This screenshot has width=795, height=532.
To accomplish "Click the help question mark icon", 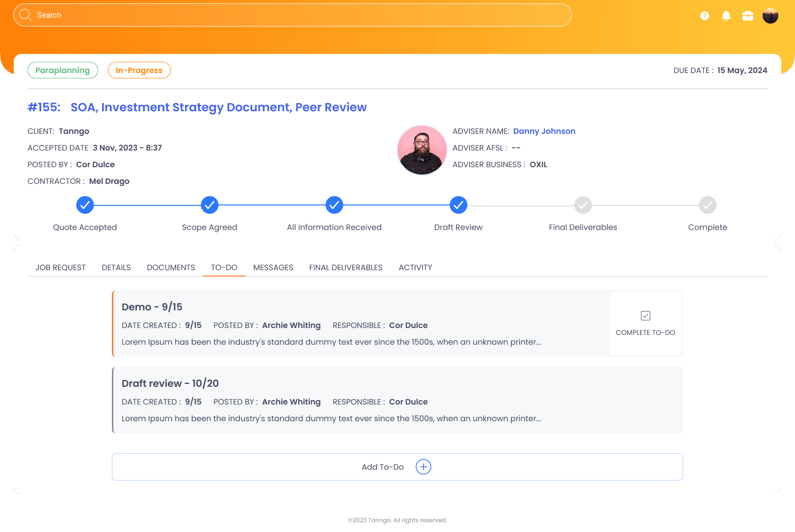I will click(x=705, y=16).
